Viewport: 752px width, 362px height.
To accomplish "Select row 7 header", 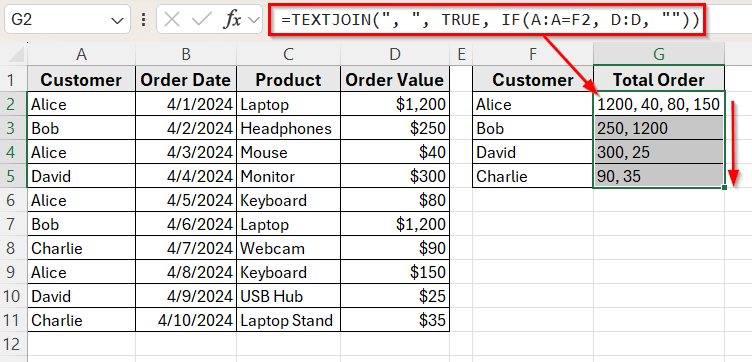I will coord(14,224).
